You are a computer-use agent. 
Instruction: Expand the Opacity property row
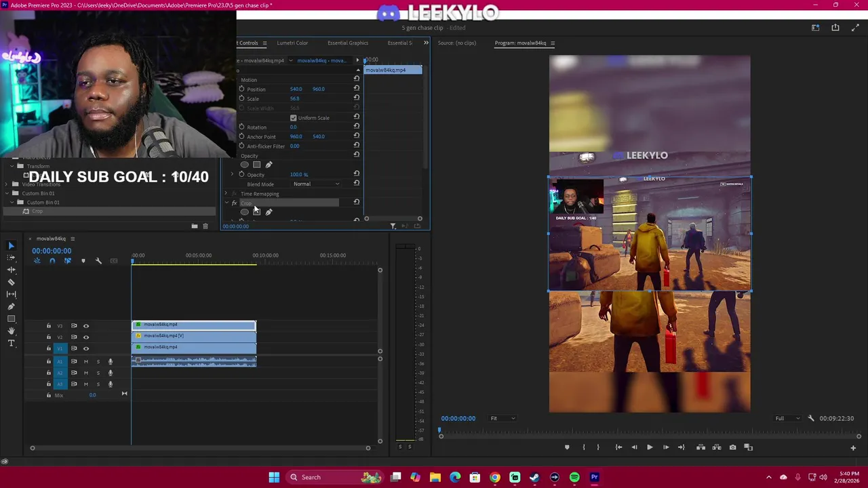click(x=232, y=174)
